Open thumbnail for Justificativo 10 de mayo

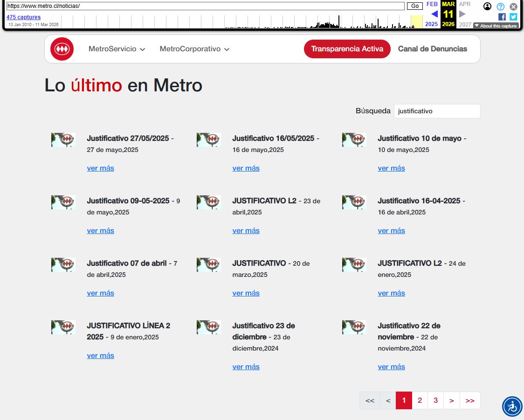pos(354,140)
